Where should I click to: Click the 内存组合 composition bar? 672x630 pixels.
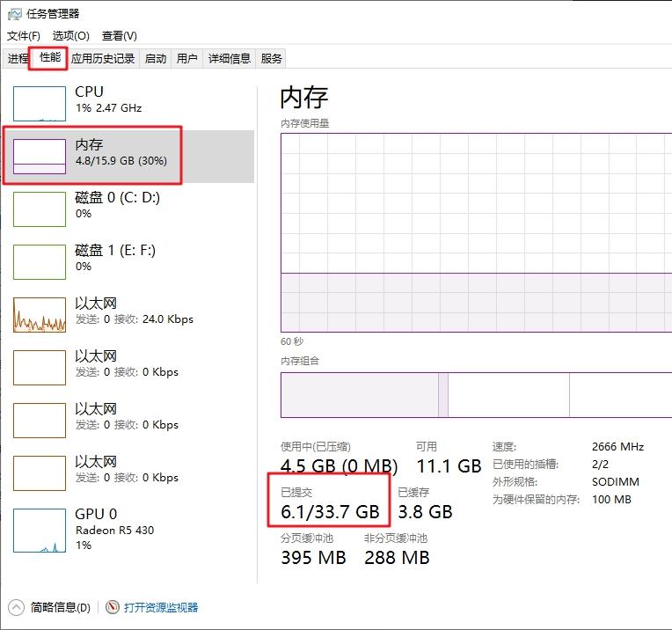tap(476, 395)
